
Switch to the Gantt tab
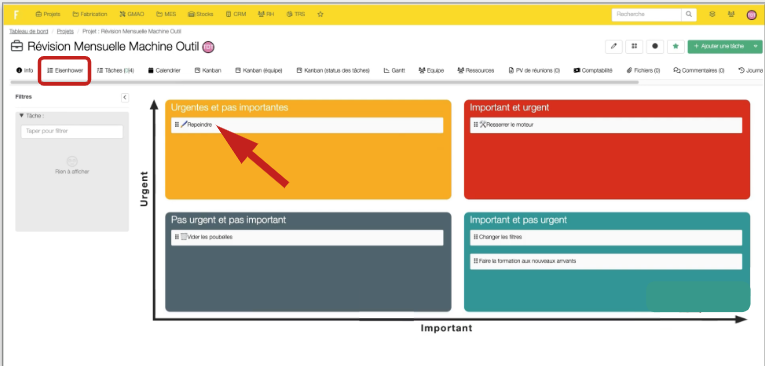pyautogui.click(x=394, y=70)
